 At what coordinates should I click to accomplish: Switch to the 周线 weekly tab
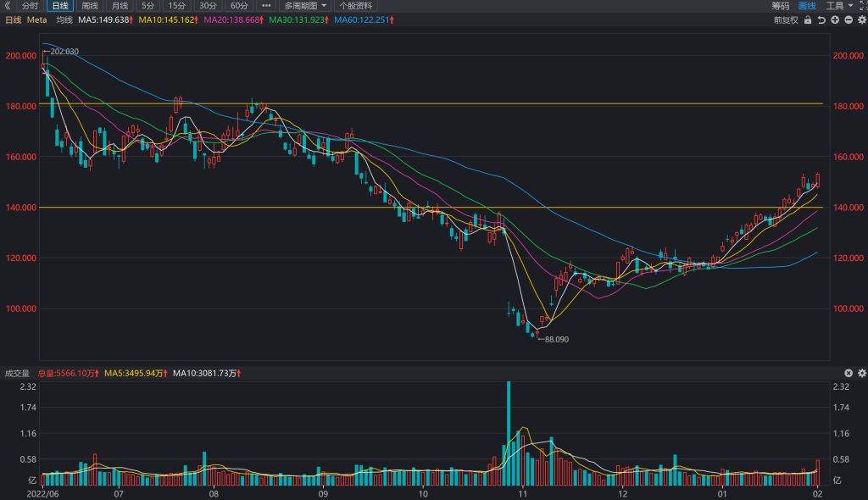pyautogui.click(x=90, y=6)
